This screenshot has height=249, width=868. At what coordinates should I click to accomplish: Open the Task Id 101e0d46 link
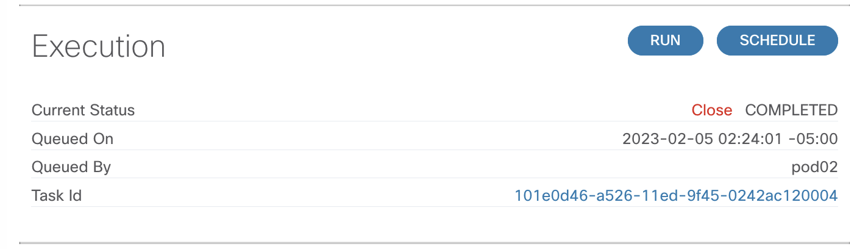click(x=676, y=195)
